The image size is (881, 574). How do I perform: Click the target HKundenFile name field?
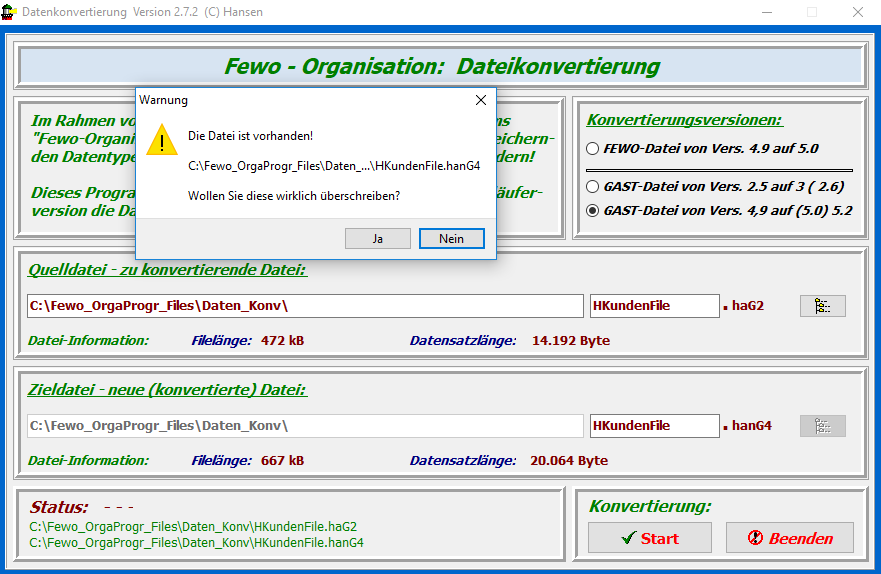click(654, 426)
